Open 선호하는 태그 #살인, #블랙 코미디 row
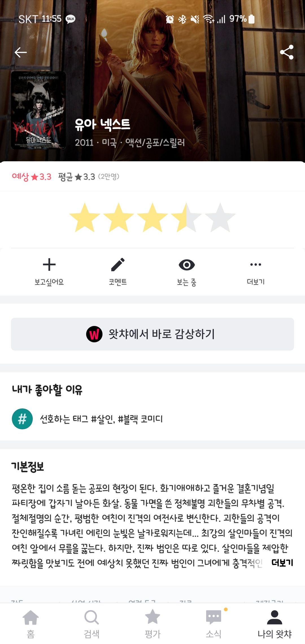The height and width of the screenshot is (644, 305). 101,419
